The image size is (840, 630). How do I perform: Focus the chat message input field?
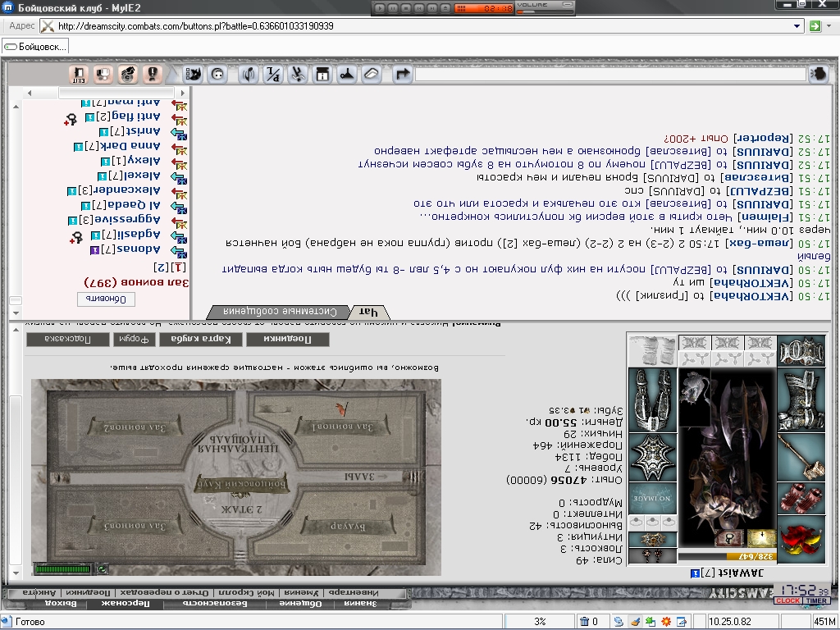610,75
